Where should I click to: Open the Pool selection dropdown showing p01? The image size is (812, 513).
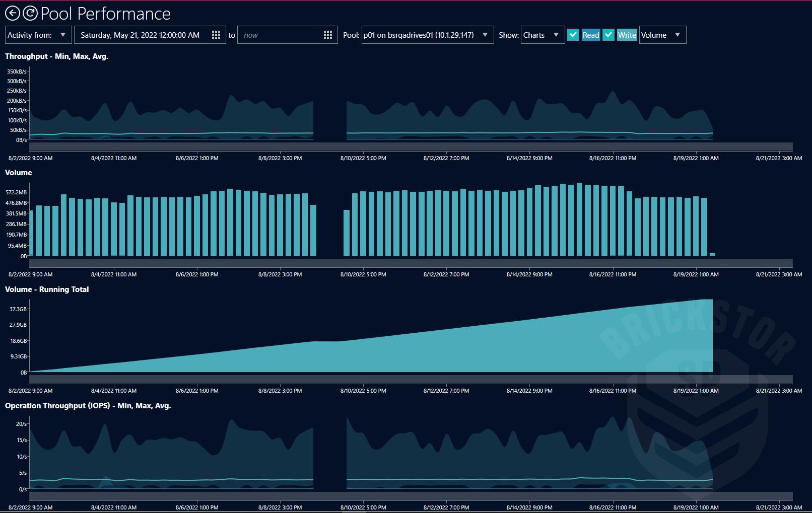pyautogui.click(x=485, y=35)
